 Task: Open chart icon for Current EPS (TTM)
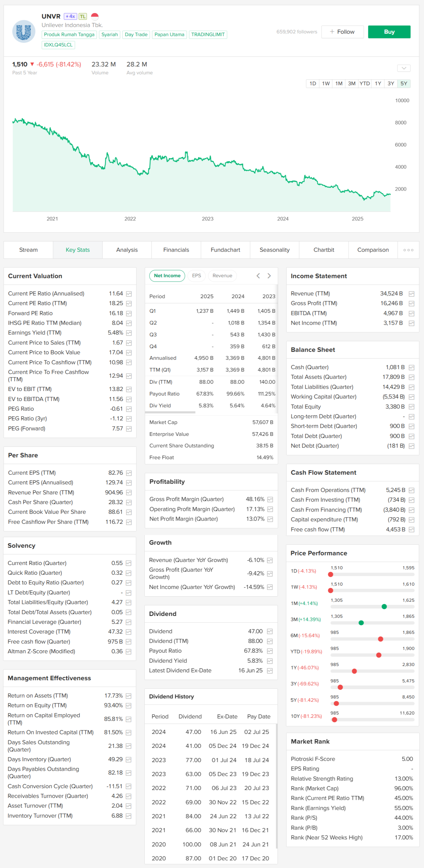pyautogui.click(x=129, y=473)
